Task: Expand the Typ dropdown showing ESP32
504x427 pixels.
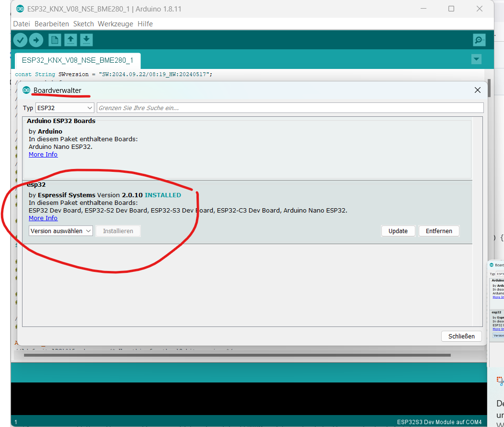Action: coord(65,108)
